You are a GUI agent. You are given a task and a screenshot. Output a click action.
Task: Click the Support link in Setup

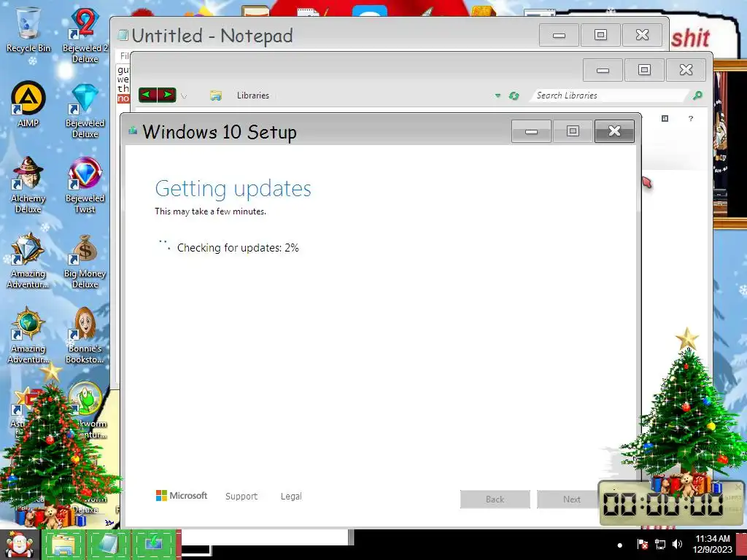coord(241,496)
